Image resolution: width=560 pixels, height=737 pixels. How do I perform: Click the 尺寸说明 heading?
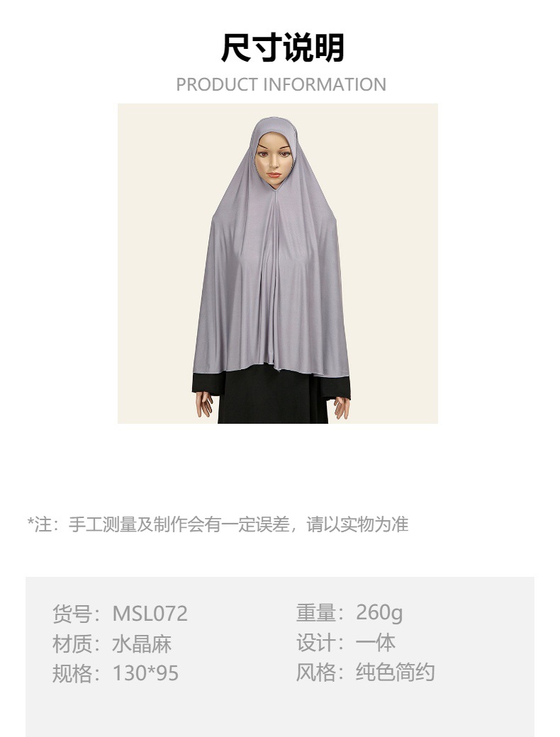(x=282, y=48)
